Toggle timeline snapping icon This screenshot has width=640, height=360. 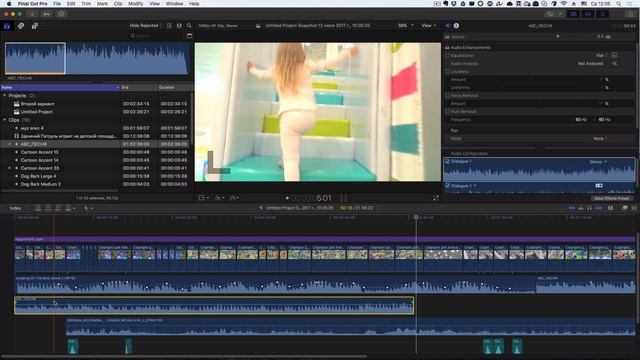coord(599,208)
